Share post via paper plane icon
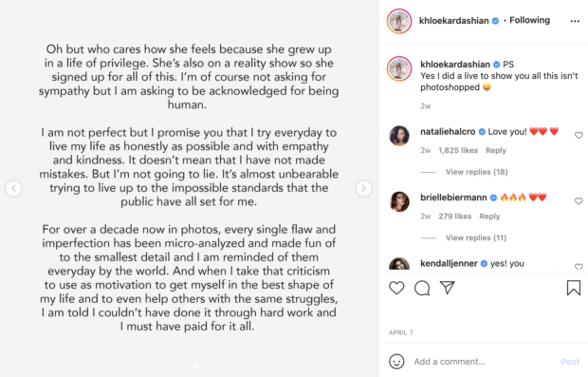This screenshot has height=377, width=588. [x=448, y=288]
